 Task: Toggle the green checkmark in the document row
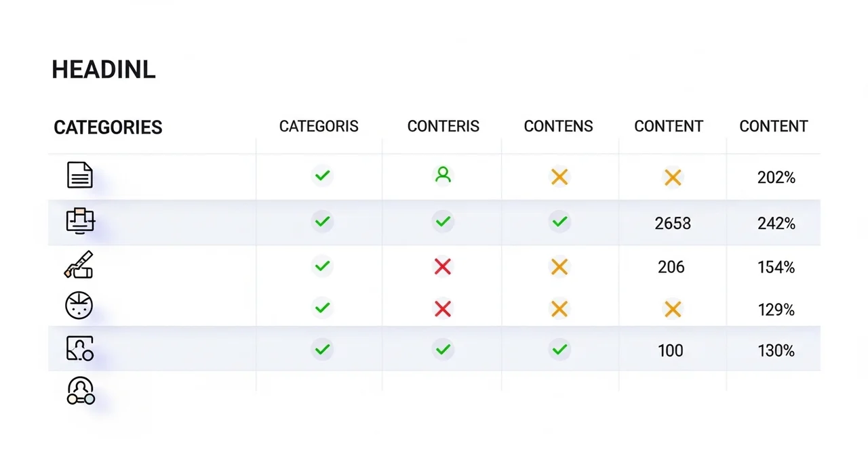coord(323,176)
